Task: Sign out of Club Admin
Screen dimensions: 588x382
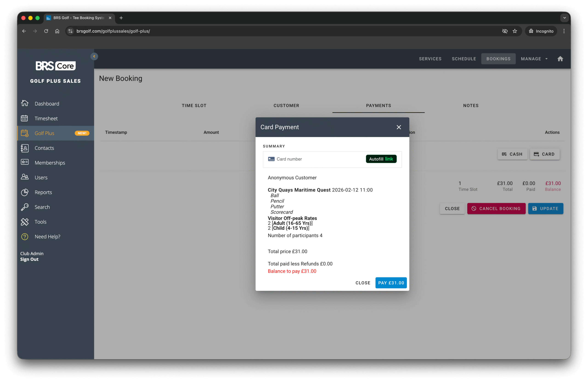Action: tap(29, 259)
